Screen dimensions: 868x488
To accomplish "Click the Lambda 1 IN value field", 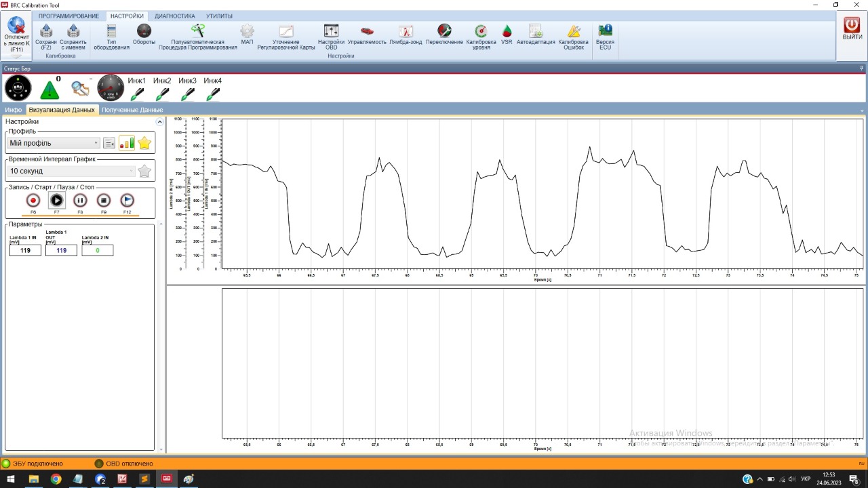I will click(x=25, y=250).
